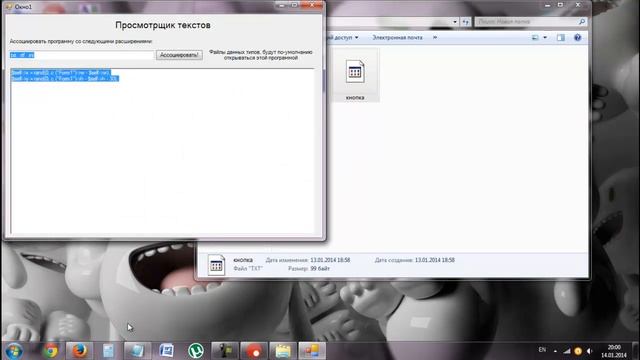640x360 pixels.
Task: Click the Ассоциировать! button
Action: coord(179,55)
